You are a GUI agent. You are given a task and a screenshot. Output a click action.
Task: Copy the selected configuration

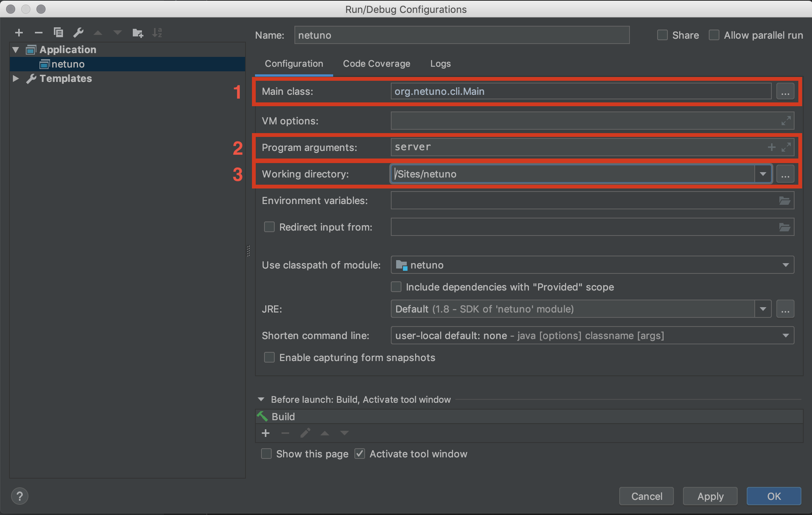coord(58,33)
